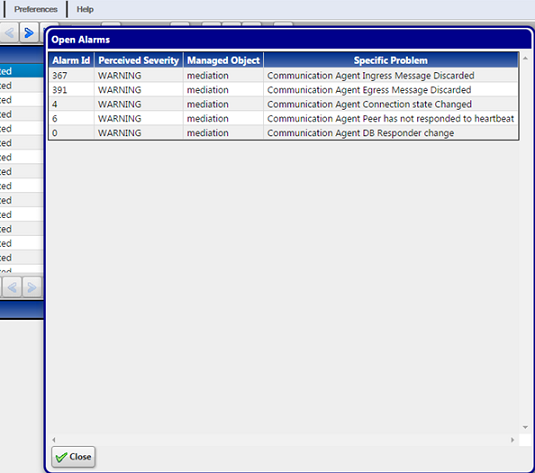The height and width of the screenshot is (473, 535).
Task: Click the vertical scrollbar down arrow
Action: click(x=525, y=427)
